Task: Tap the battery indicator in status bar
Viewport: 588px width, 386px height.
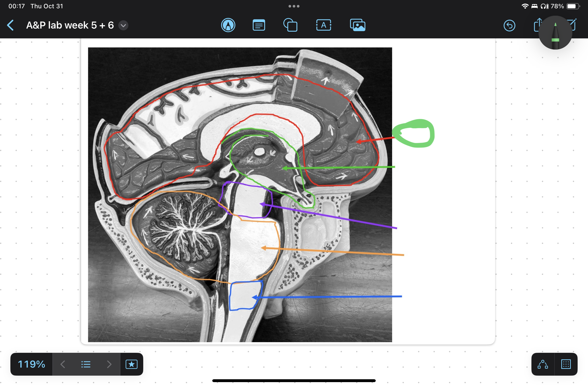Action: click(x=573, y=6)
